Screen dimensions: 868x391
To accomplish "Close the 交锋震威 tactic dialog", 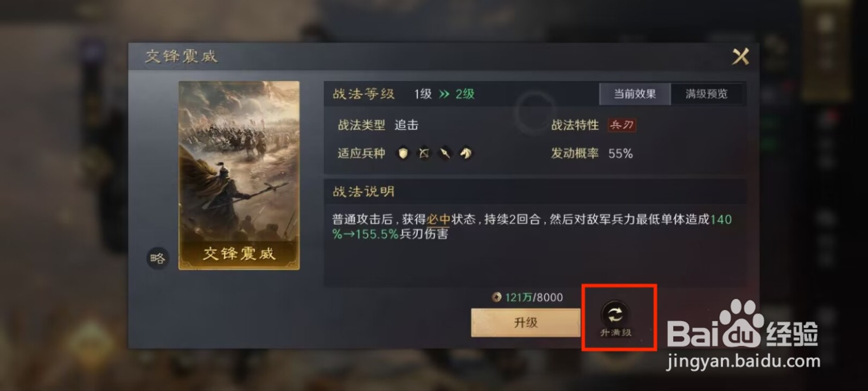I will (741, 56).
